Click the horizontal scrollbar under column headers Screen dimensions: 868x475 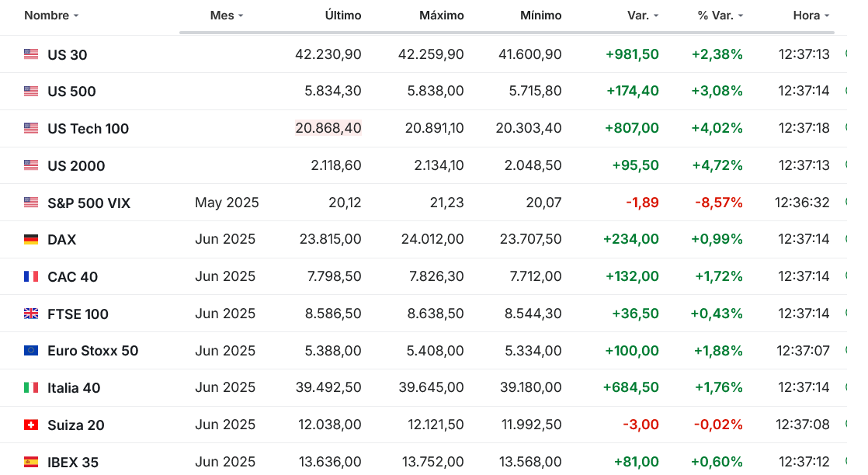[506, 32]
